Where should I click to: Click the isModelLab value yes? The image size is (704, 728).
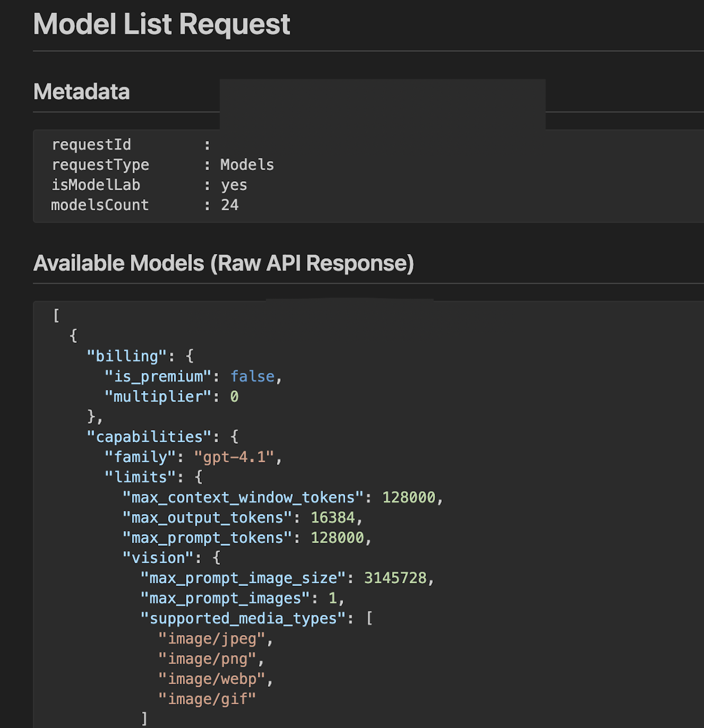(x=234, y=185)
